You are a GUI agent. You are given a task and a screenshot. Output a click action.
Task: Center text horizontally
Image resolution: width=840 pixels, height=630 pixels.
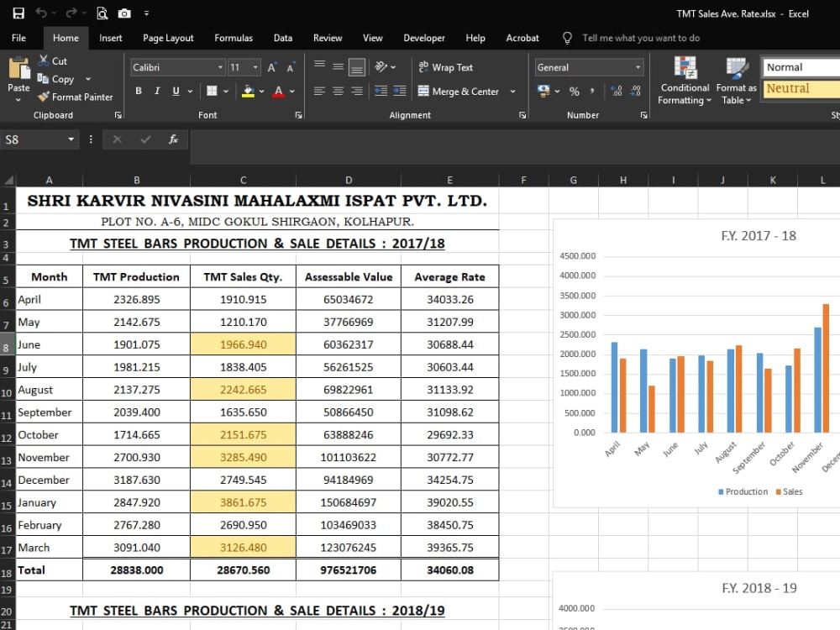(x=338, y=91)
